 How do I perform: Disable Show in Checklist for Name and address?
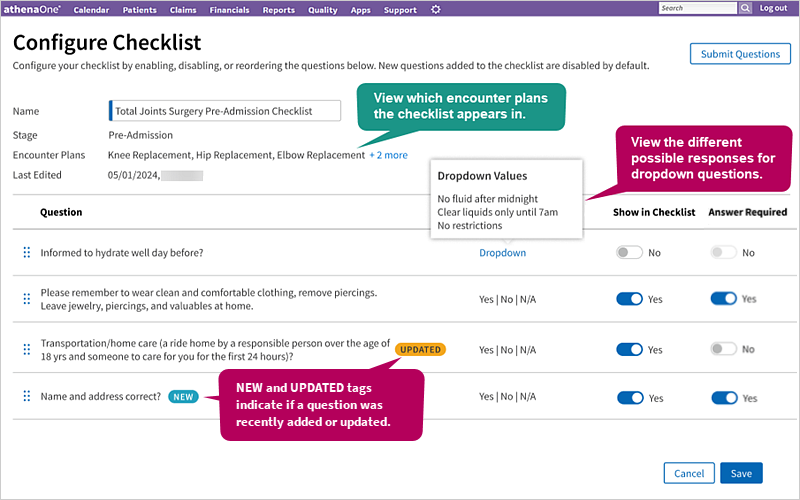[x=630, y=398]
